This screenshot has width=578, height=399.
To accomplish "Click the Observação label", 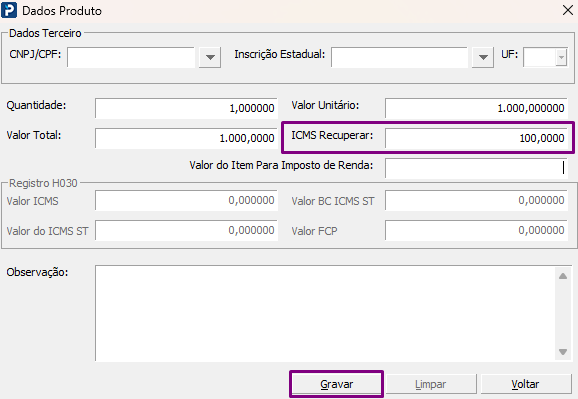I will pos(37,273).
